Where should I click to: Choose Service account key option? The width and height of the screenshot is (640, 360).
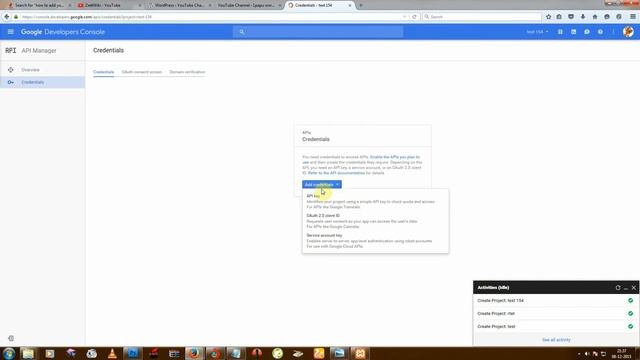(x=375, y=241)
